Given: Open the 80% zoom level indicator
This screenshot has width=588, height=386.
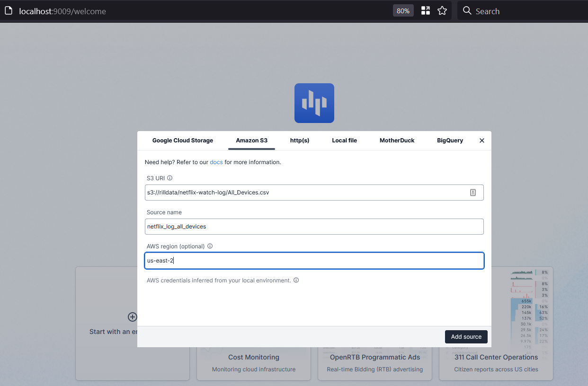Looking at the screenshot, I should 403,11.
